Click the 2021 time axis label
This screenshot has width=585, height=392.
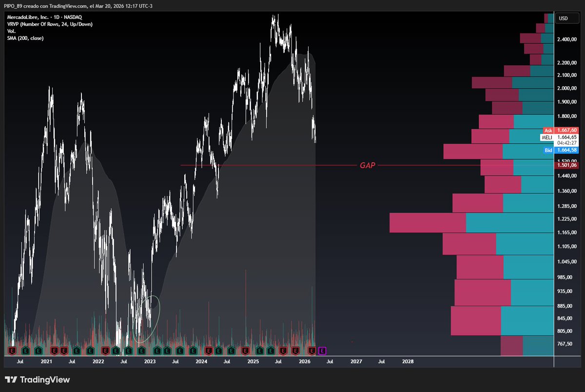point(46,362)
